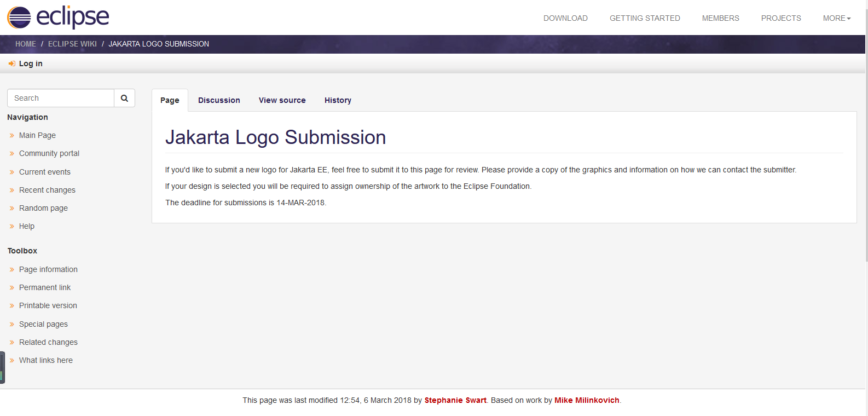Open Stephanie Swart user link
The height and width of the screenshot is (416, 868).
pos(455,400)
